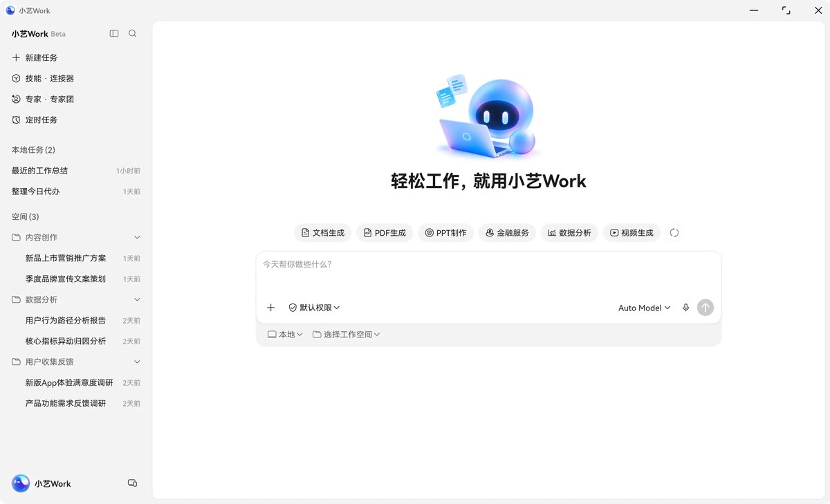Open the 选择工作空间 dropdown

pos(346,335)
